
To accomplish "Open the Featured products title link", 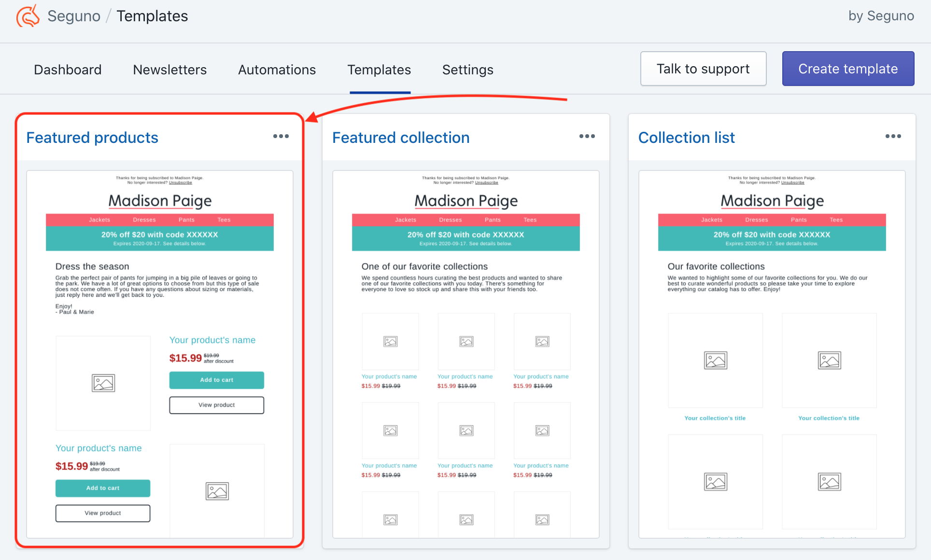I will pos(92,138).
